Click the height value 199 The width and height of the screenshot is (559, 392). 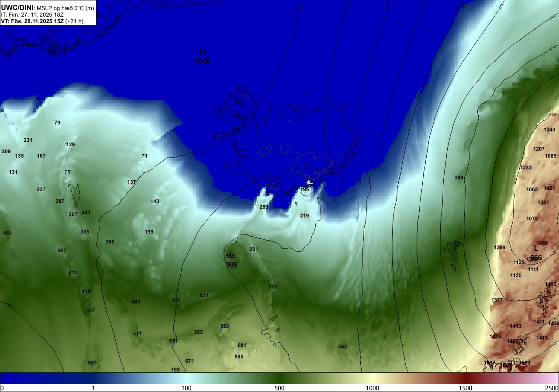(x=149, y=232)
